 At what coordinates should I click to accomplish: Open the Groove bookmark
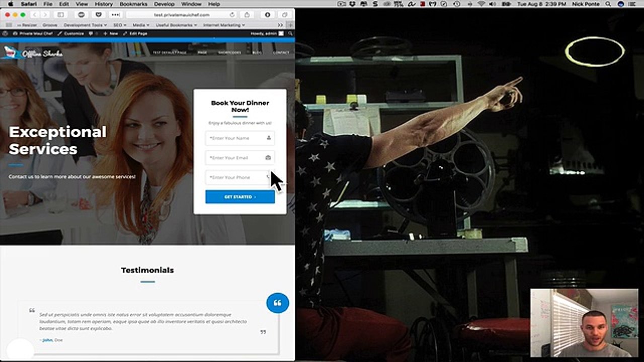pyautogui.click(x=49, y=25)
